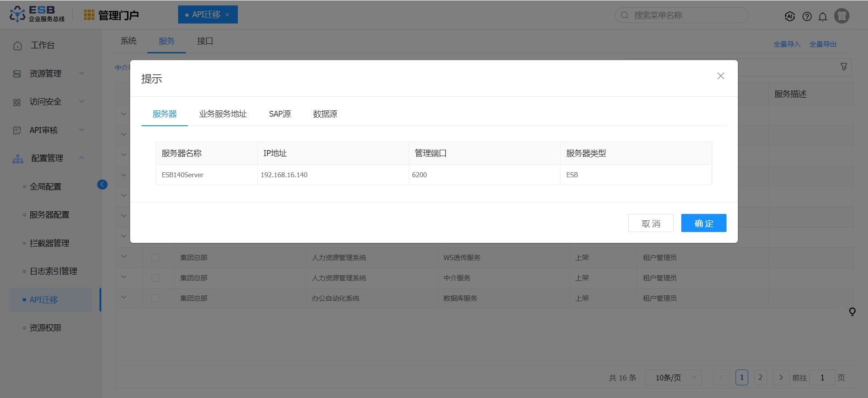
Task: Click the filter funnel icon
Action: pos(844,67)
